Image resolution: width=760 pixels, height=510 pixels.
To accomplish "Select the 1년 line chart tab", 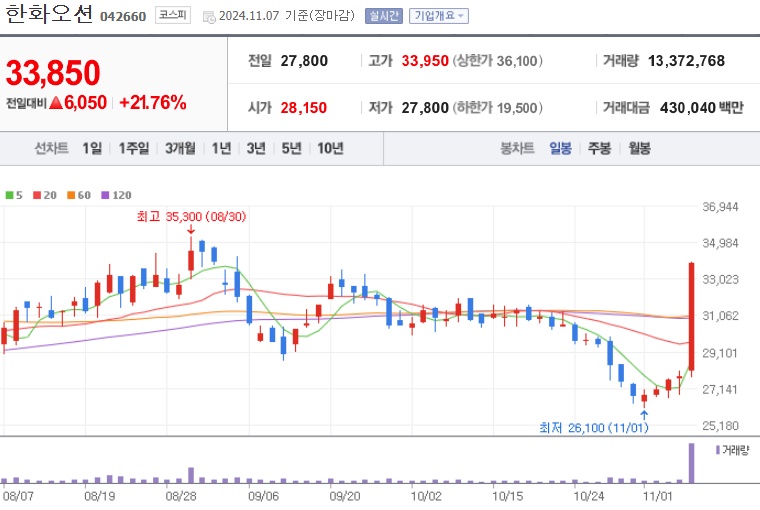I will 221,148.
